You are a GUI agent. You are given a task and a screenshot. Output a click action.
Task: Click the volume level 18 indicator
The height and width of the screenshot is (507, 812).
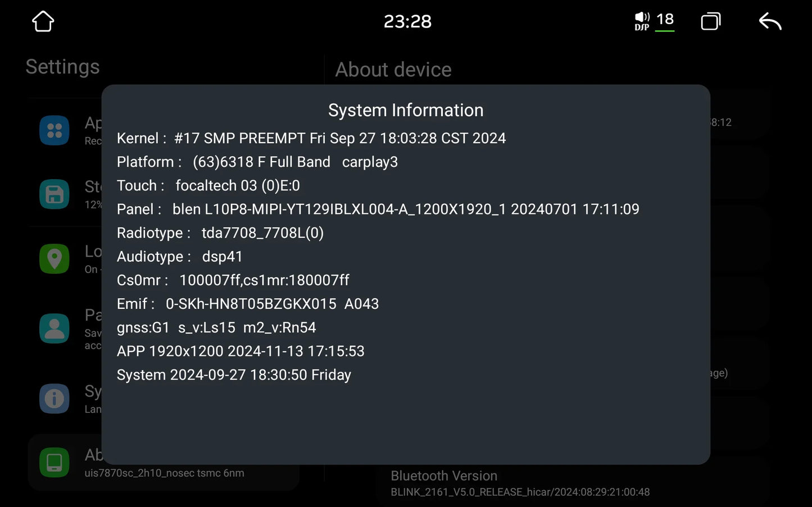[x=665, y=20]
